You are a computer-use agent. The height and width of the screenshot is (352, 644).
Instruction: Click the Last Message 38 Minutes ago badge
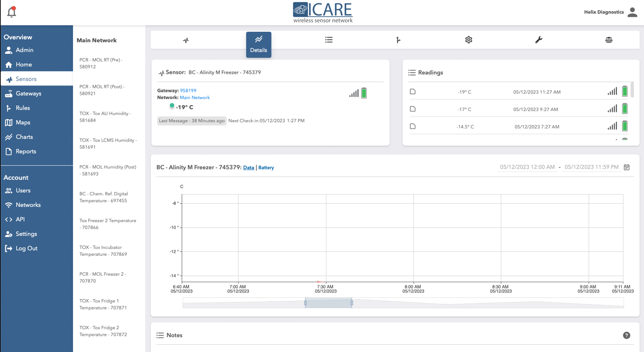pyautogui.click(x=191, y=120)
